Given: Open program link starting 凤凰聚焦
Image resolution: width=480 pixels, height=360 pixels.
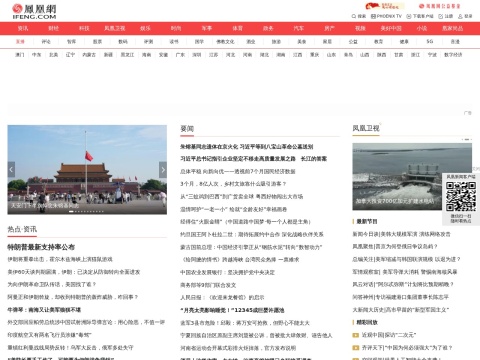Looking at the screenshot, I should coord(395,247).
